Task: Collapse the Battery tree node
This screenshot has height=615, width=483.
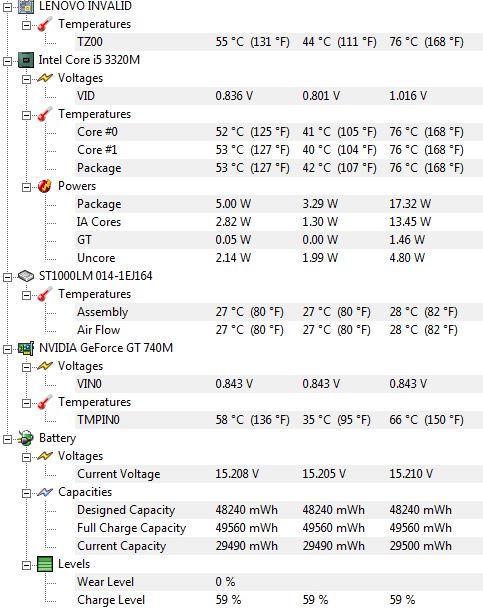Action: tap(7, 439)
